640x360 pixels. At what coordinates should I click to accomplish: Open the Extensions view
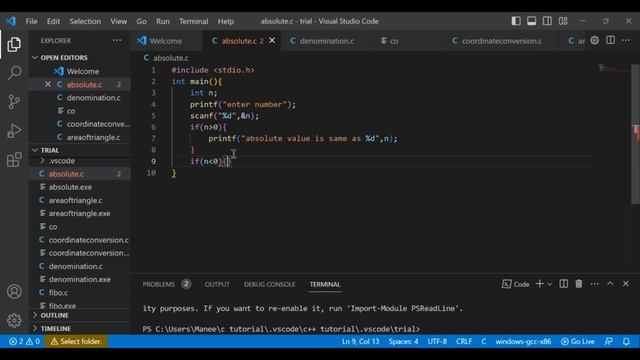pyautogui.click(x=14, y=160)
